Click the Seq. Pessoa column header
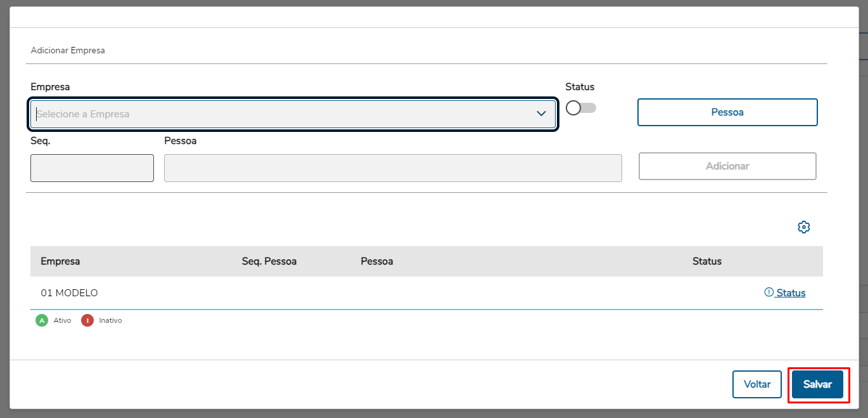The image size is (868, 418). [x=269, y=261]
